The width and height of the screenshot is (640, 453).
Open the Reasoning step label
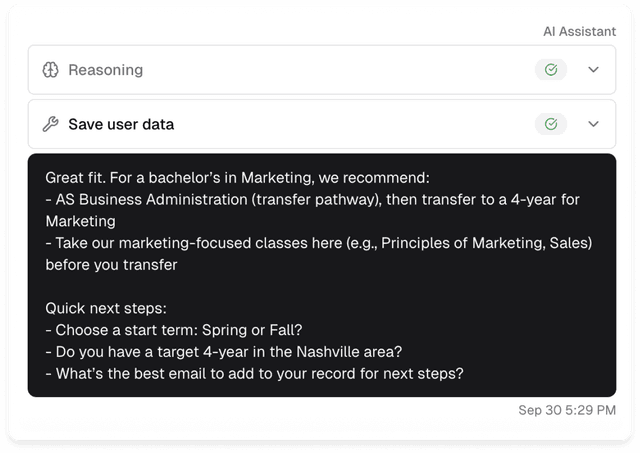[x=105, y=70]
